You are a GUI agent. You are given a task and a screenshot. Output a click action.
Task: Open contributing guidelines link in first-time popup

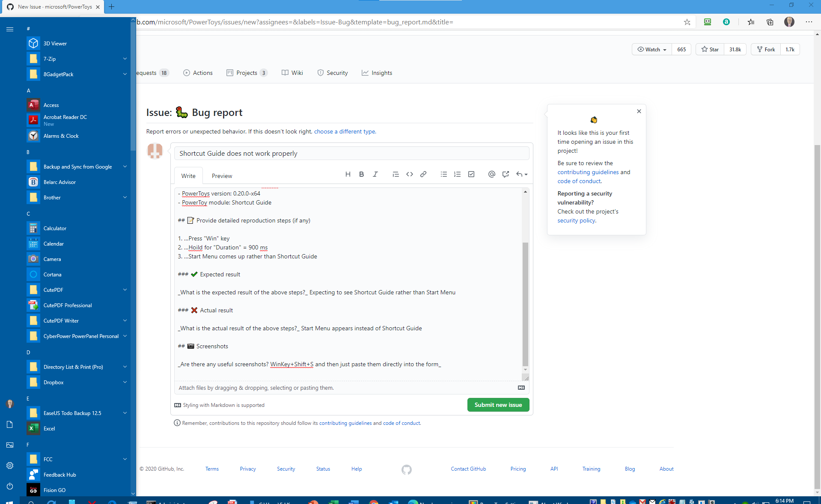[x=588, y=172]
